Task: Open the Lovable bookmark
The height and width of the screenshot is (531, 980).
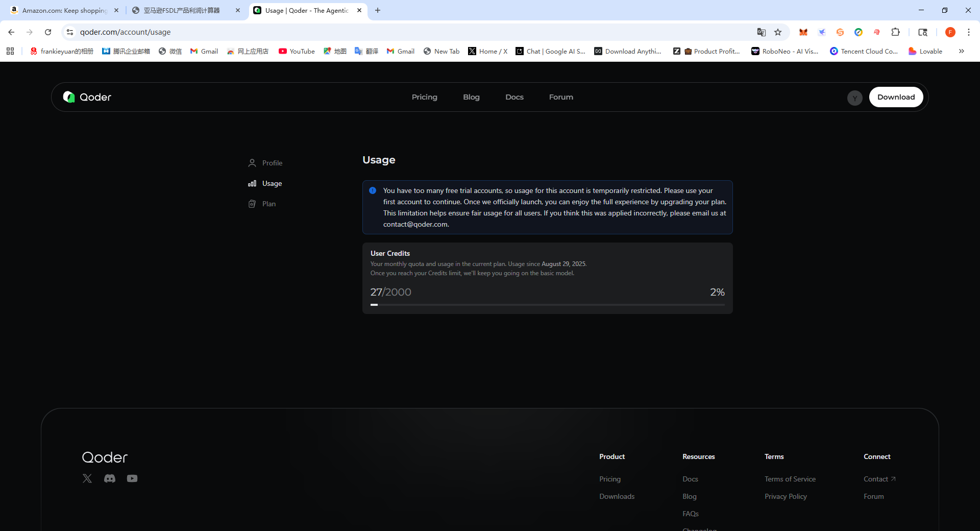Action: pyautogui.click(x=925, y=51)
